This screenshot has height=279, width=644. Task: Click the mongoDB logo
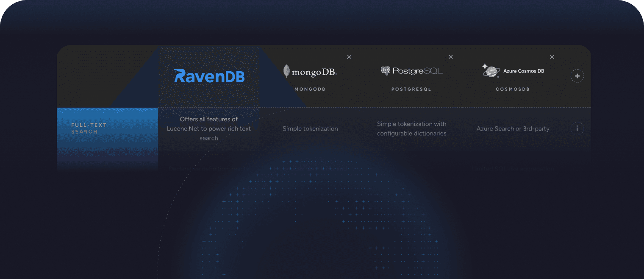click(310, 72)
